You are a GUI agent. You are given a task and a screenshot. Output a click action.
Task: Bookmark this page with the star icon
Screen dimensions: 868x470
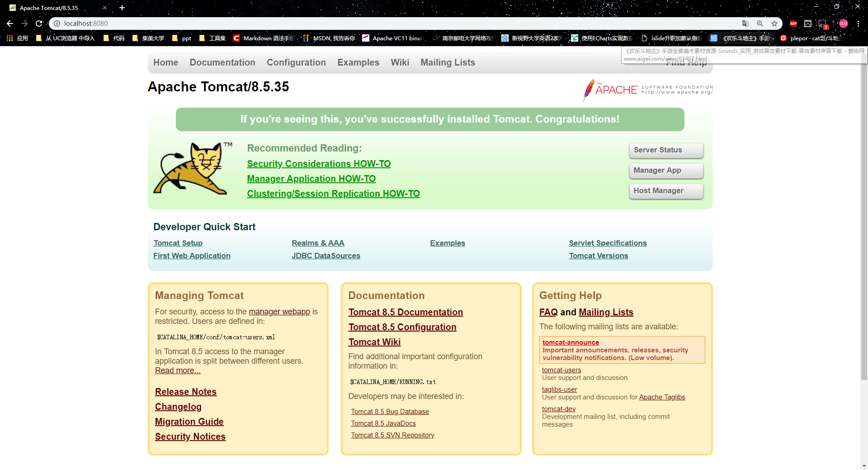pyautogui.click(x=774, y=24)
